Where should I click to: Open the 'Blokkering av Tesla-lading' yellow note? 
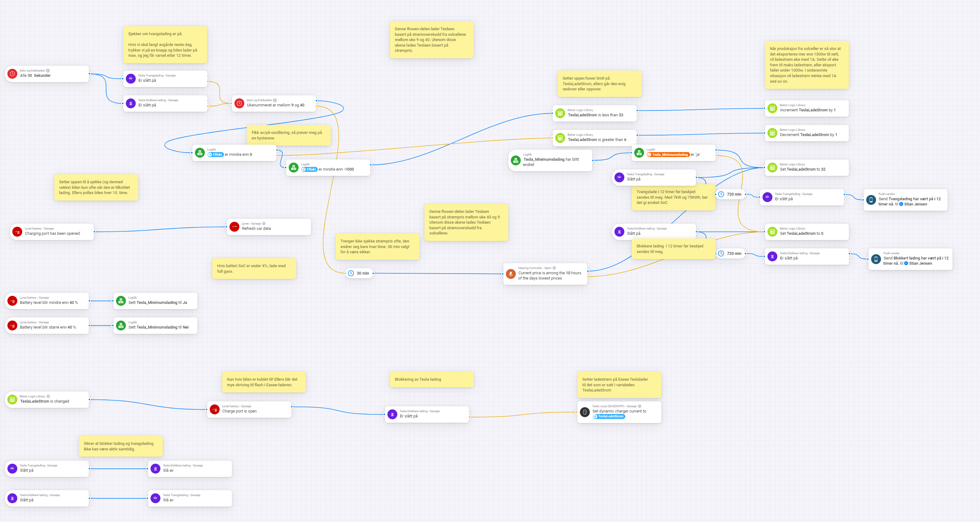coord(432,379)
